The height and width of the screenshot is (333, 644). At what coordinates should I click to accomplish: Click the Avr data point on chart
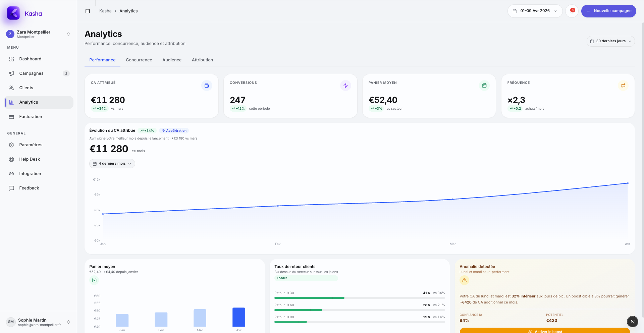(x=628, y=183)
